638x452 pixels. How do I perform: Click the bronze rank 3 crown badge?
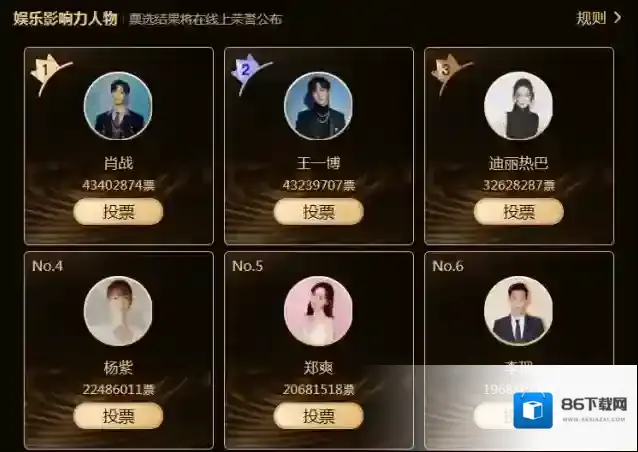[449, 73]
